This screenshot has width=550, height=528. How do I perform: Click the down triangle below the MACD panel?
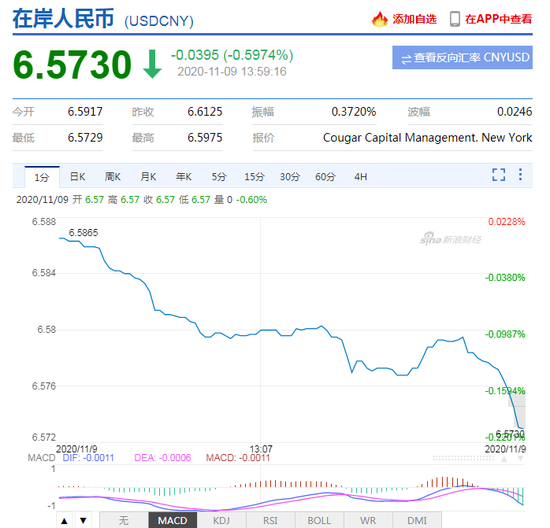[83, 520]
